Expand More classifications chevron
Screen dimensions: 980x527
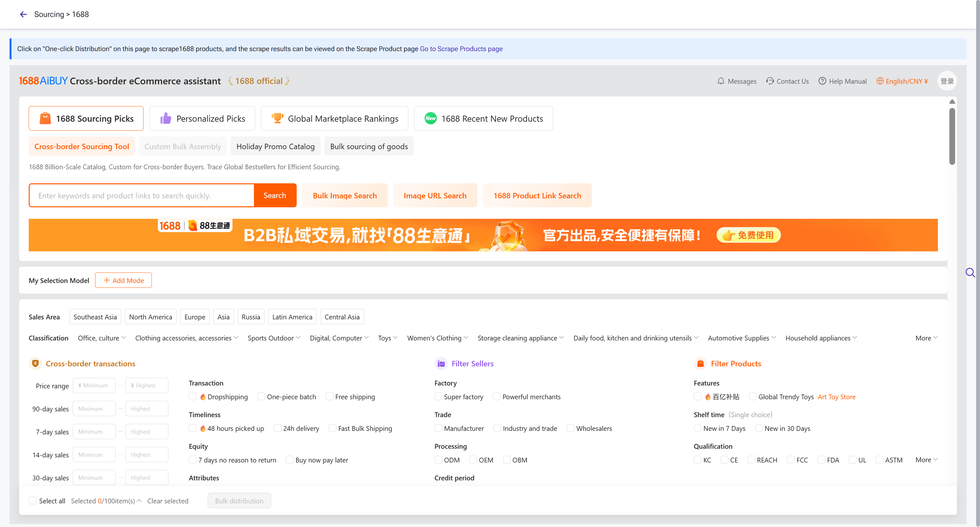tap(926, 338)
